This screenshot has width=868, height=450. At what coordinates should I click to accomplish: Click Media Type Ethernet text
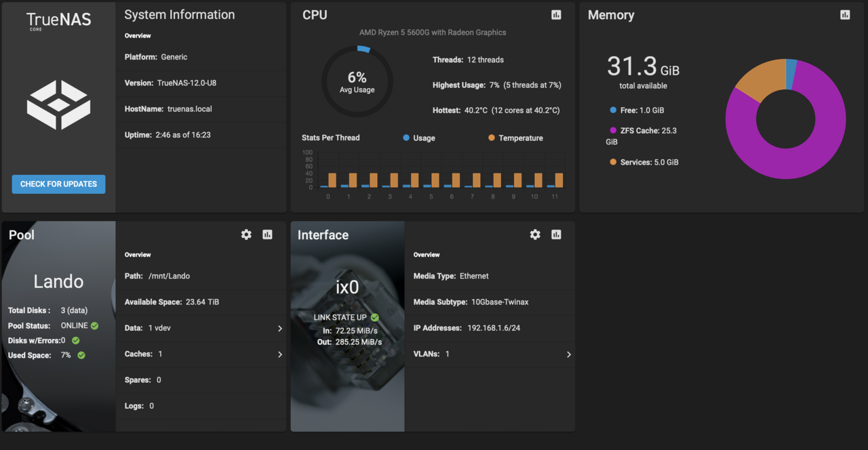[x=451, y=277]
